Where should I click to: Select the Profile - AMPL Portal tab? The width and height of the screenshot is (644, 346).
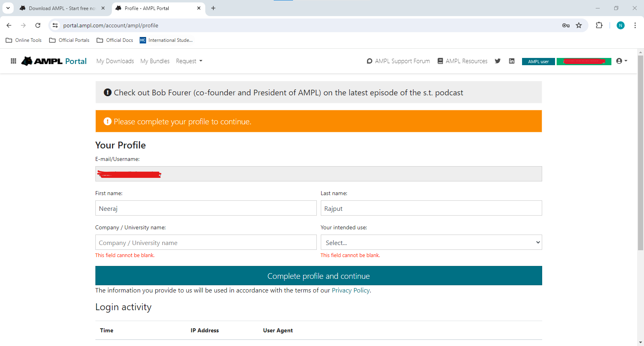point(159,8)
